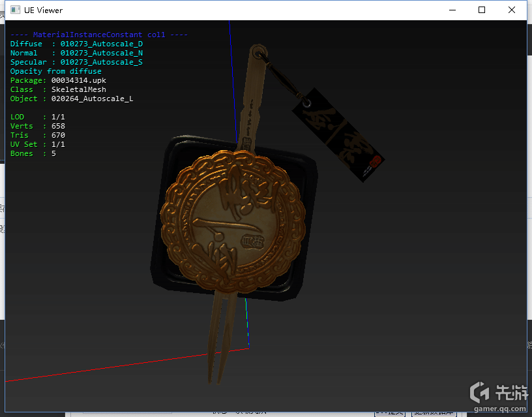Click the 'Package:' label

click(x=28, y=80)
